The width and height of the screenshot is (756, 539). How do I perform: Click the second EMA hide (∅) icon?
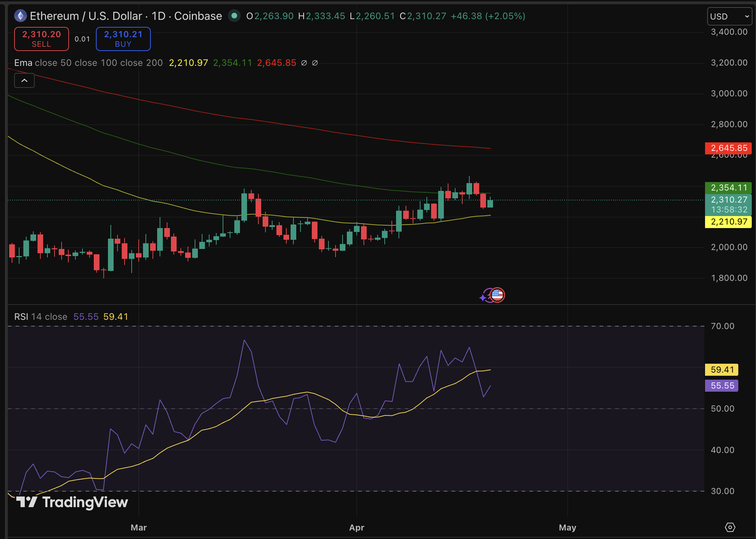point(315,63)
